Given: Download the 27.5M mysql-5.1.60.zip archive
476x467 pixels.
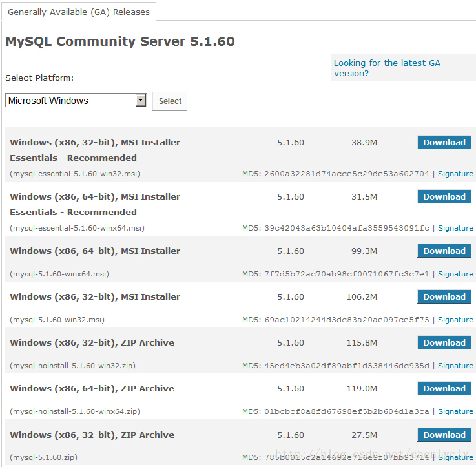Looking at the screenshot, I should pos(444,435).
